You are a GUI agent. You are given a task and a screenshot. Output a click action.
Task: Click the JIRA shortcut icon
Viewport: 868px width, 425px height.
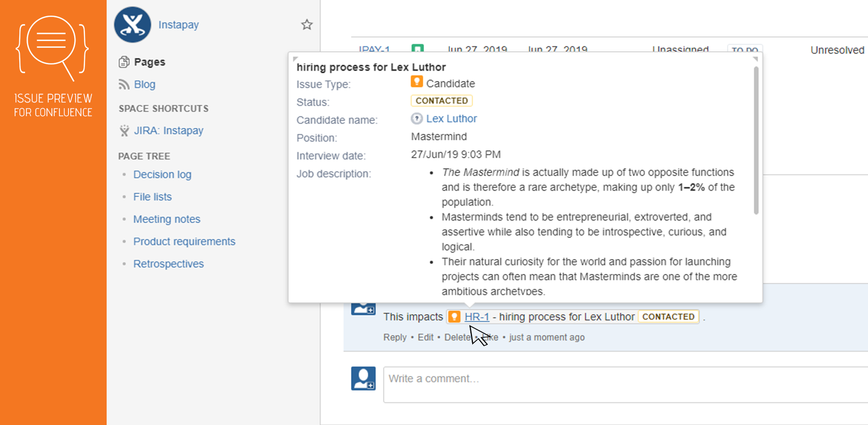coord(124,131)
